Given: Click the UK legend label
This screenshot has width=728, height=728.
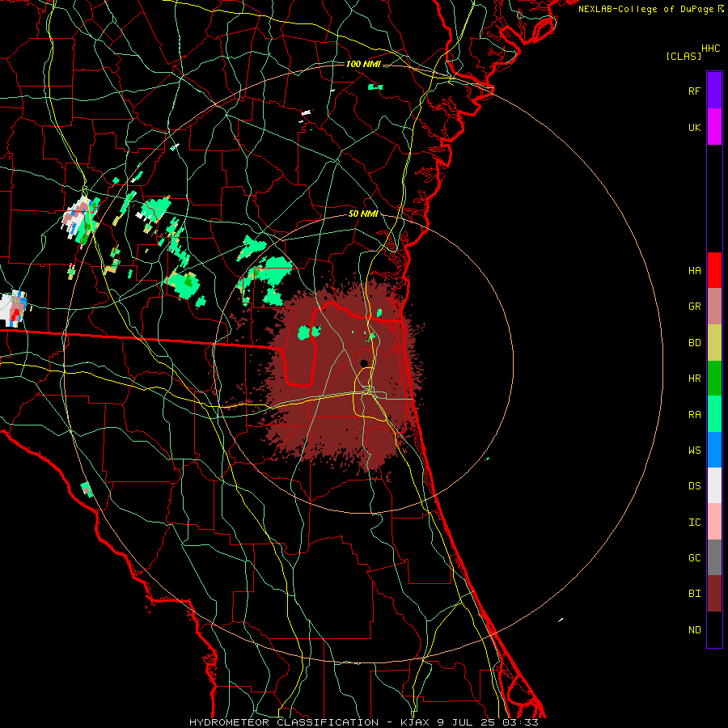Looking at the screenshot, I should (694, 127).
